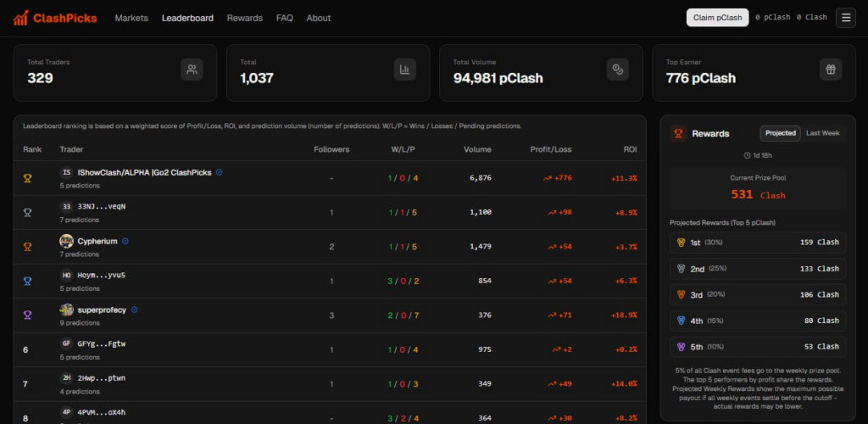868x424 pixels.
Task: Click the gift icon in Top Earner card
Action: click(831, 70)
